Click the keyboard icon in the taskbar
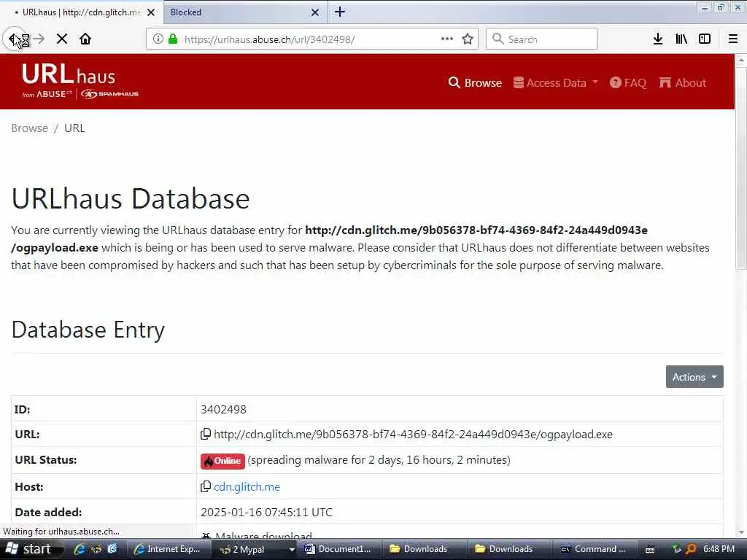747x560 pixels. [650, 550]
